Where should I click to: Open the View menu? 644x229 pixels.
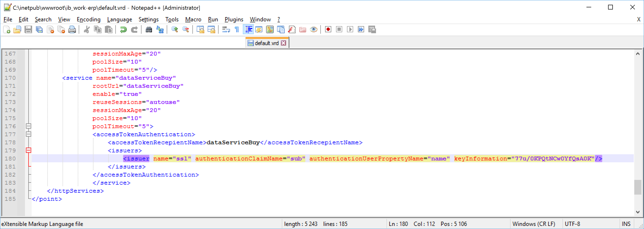pos(64,19)
